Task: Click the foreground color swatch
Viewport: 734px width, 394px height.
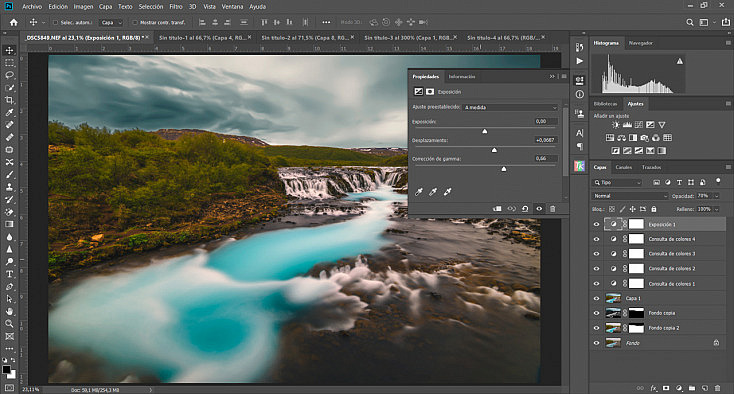Action: (6, 370)
